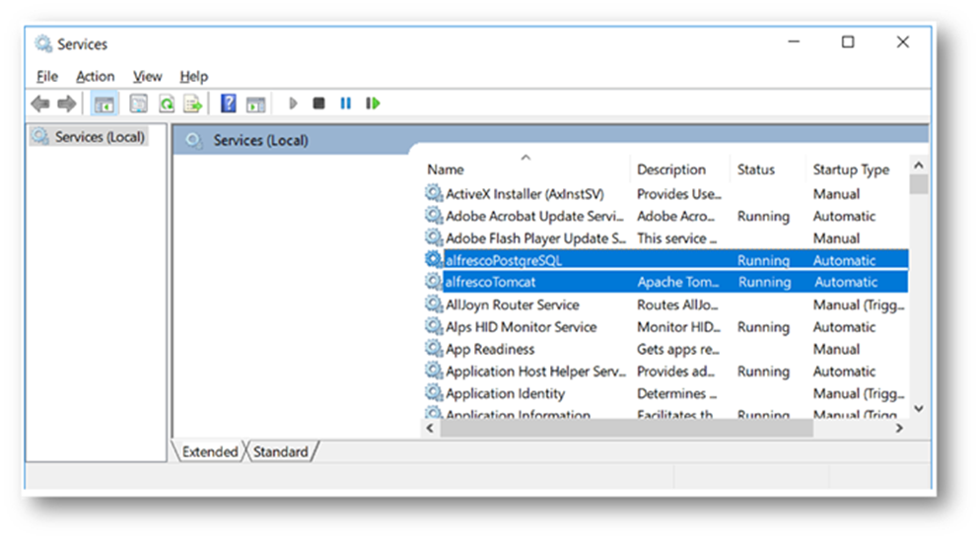Select the alfrescoTomcat service row

pyautogui.click(x=491, y=283)
